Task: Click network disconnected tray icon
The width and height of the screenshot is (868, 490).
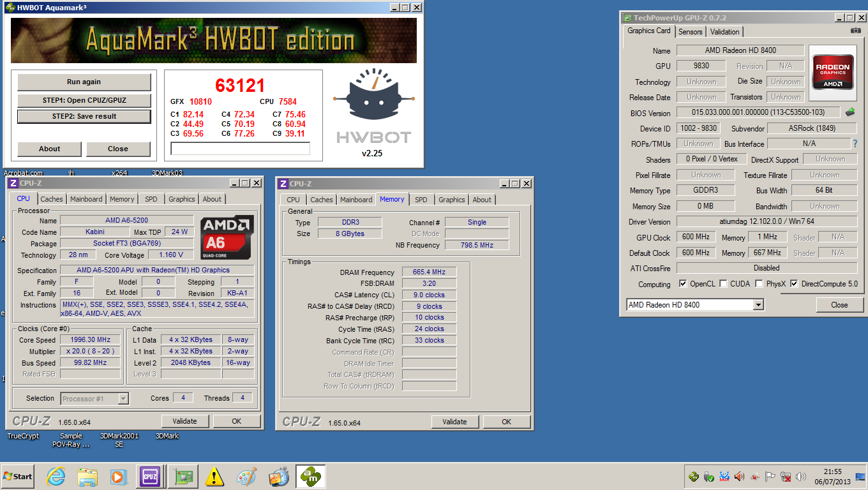Action: click(786, 477)
